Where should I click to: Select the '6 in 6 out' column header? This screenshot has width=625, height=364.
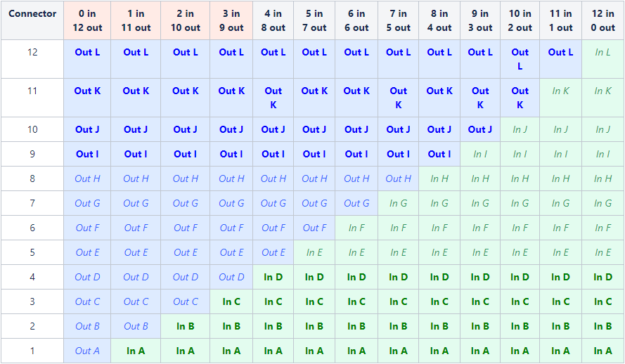356,20
